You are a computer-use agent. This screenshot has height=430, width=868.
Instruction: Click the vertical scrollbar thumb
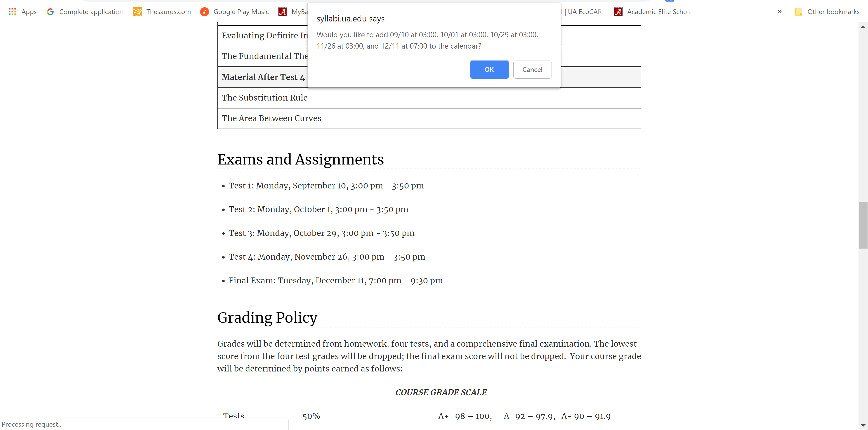pos(863,225)
